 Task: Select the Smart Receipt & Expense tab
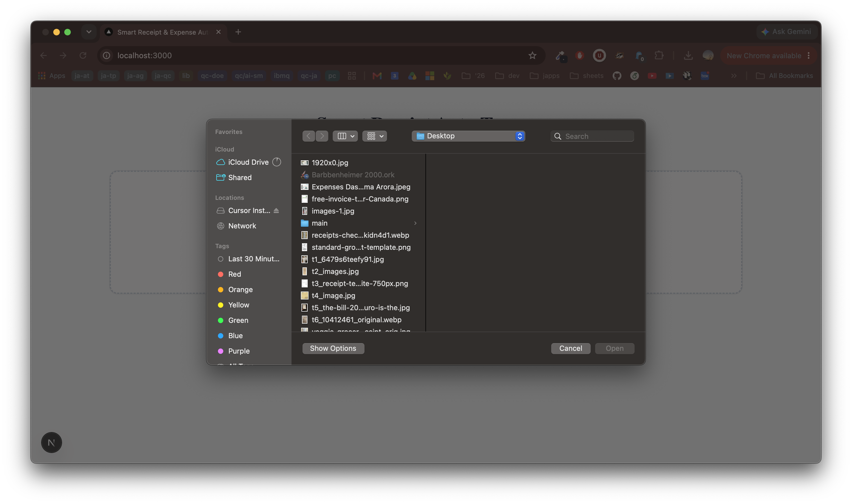click(163, 32)
